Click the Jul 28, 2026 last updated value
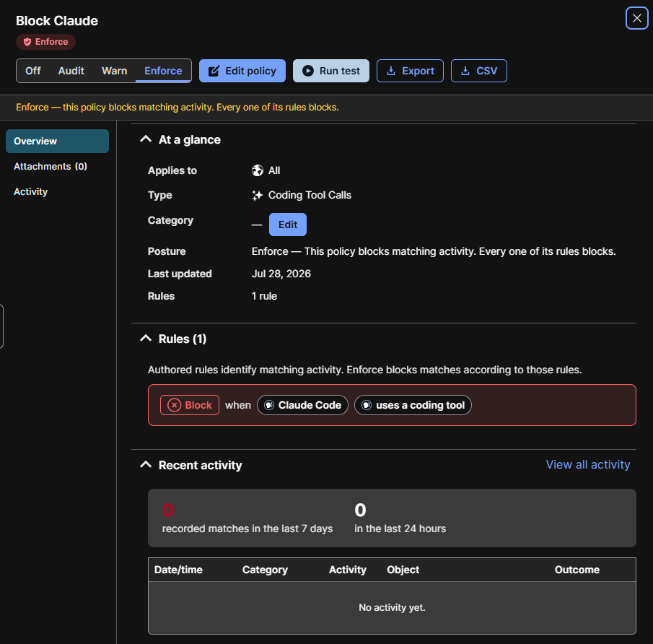 tap(281, 274)
